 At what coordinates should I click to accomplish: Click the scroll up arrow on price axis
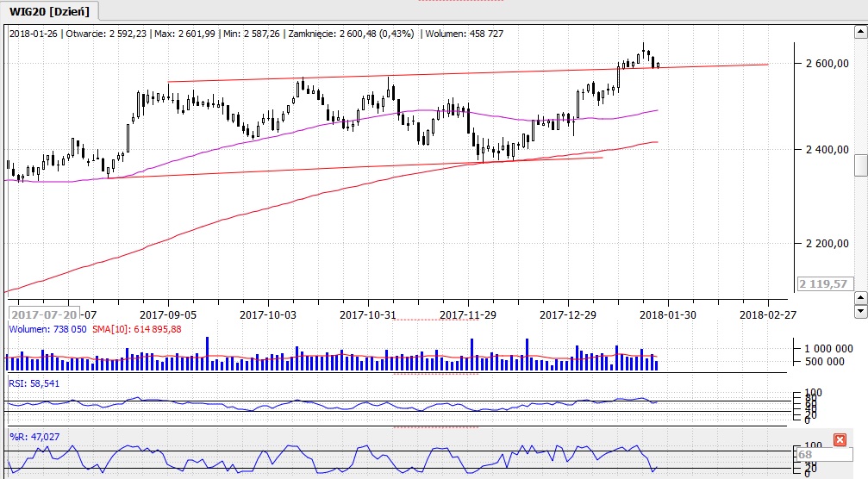pyautogui.click(x=860, y=295)
